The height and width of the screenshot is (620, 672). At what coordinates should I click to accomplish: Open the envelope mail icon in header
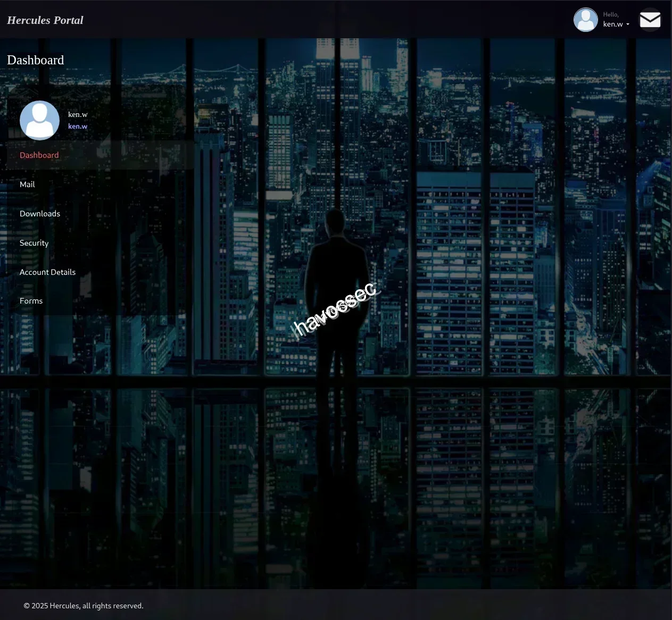(x=650, y=20)
